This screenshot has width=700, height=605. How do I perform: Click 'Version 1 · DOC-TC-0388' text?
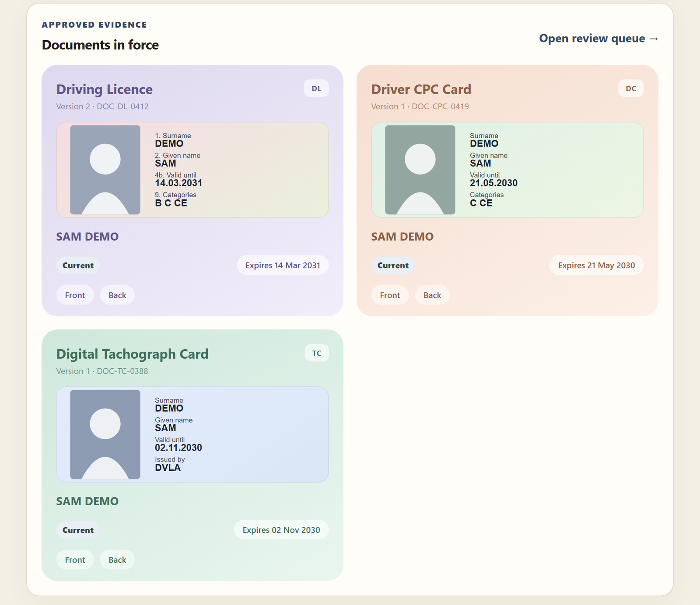[x=102, y=371]
